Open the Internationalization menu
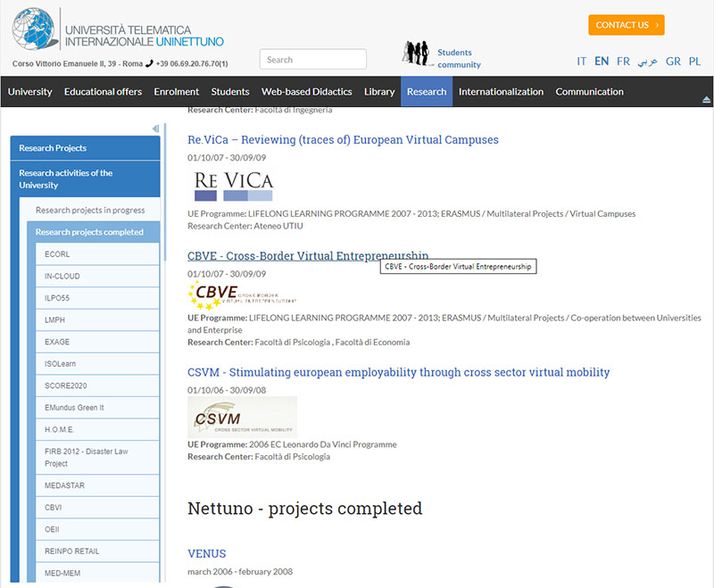The width and height of the screenshot is (714, 588). tap(501, 92)
